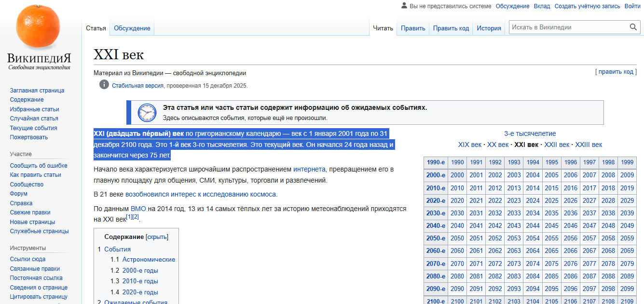
Task: Click the Войти link
Action: (632, 6)
